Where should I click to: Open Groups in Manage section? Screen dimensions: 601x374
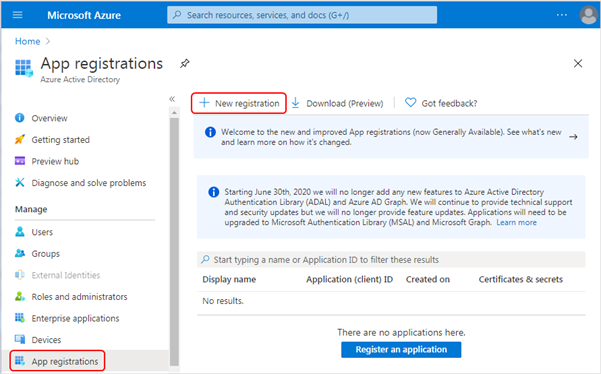[46, 254]
